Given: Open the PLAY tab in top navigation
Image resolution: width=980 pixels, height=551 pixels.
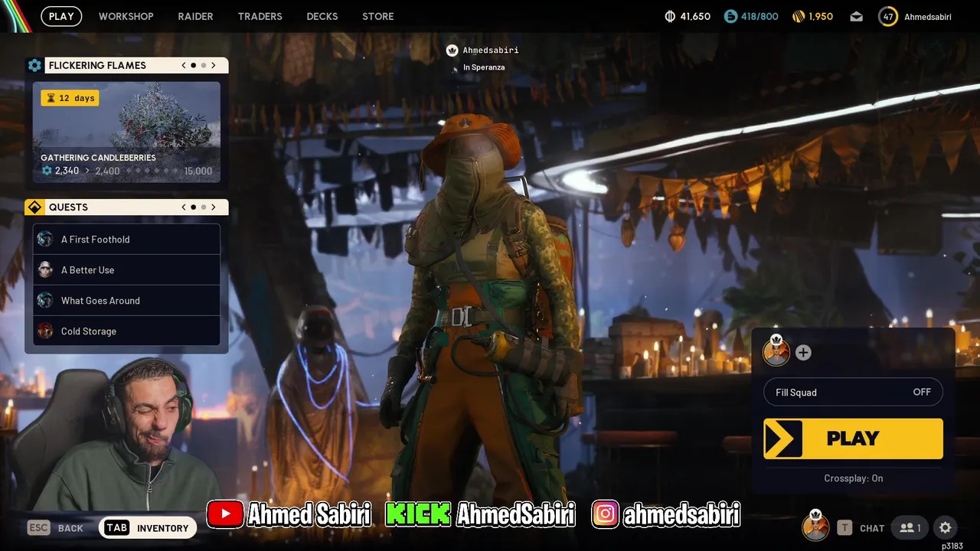Looking at the screenshot, I should coord(61,16).
